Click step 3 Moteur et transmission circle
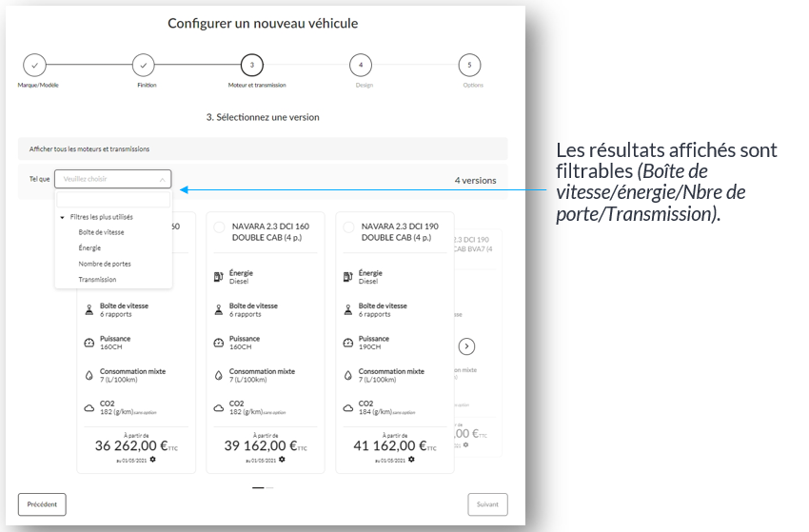 (252, 65)
